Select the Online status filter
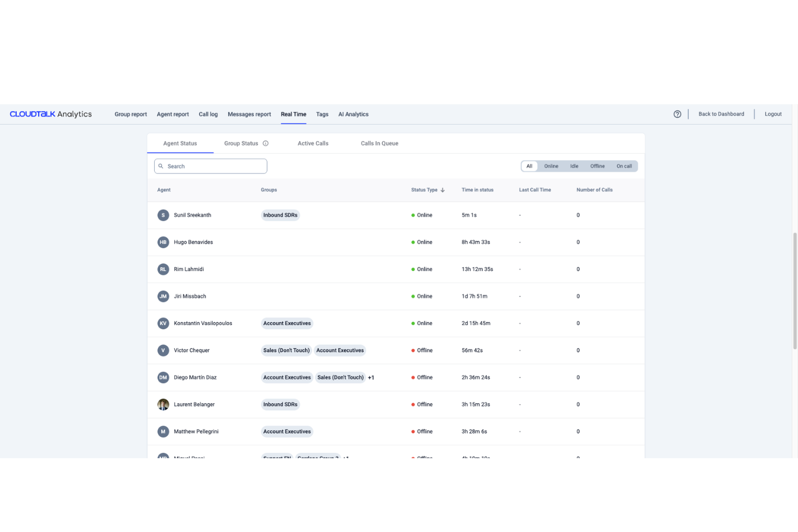The height and width of the screenshot is (532, 798). point(551,166)
